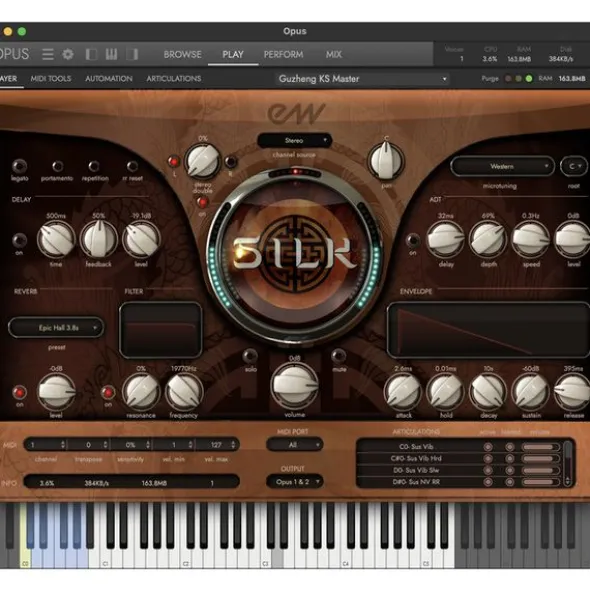
Task: Open the hamburger main menu icon
Action: (x=48, y=54)
